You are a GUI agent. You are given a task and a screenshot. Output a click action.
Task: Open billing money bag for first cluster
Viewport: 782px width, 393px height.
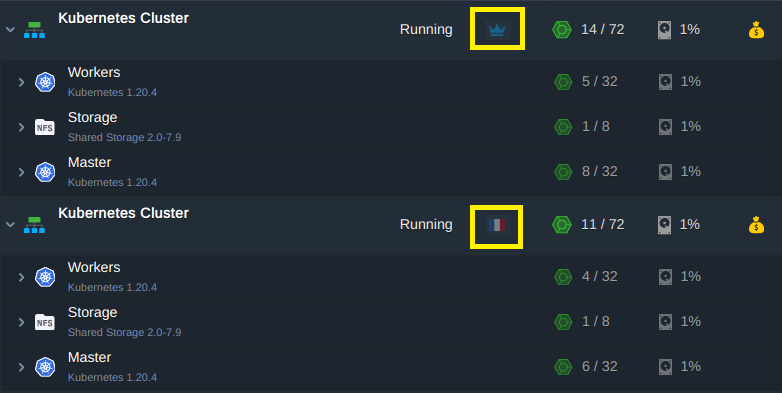756,30
